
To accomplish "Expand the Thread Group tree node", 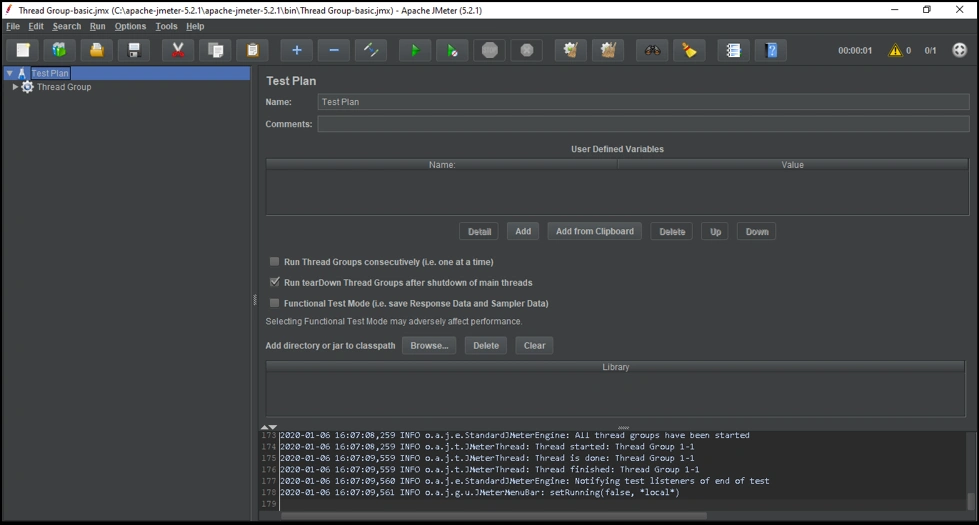I will pos(15,87).
